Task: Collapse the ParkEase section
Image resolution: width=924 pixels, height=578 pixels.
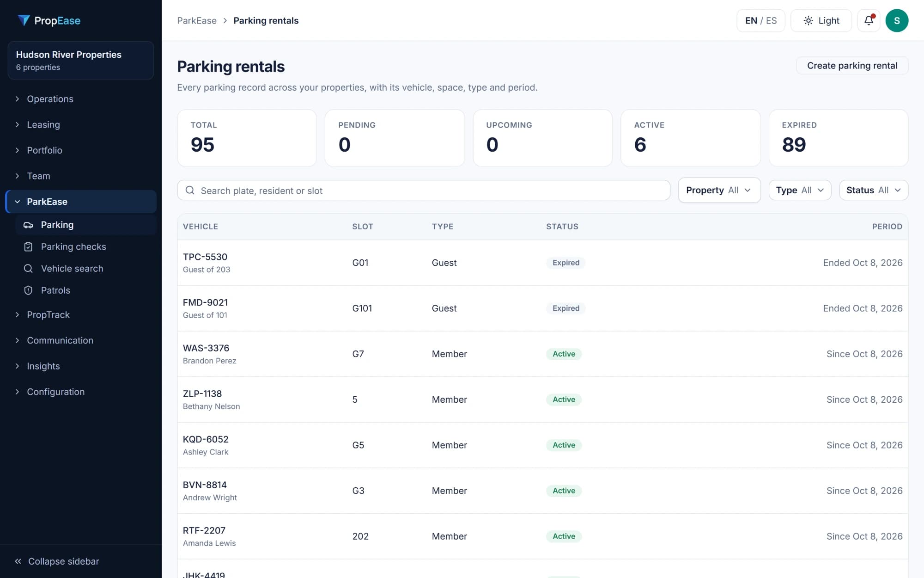Action: click(x=81, y=202)
